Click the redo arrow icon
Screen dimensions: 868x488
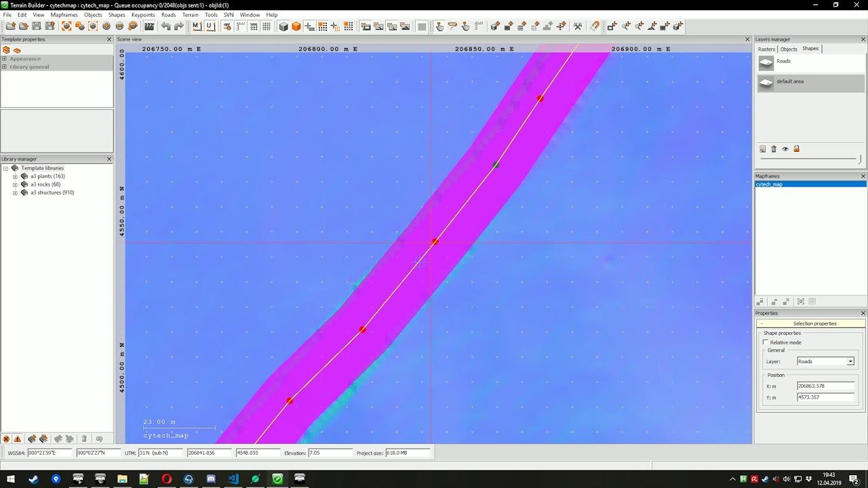click(179, 26)
